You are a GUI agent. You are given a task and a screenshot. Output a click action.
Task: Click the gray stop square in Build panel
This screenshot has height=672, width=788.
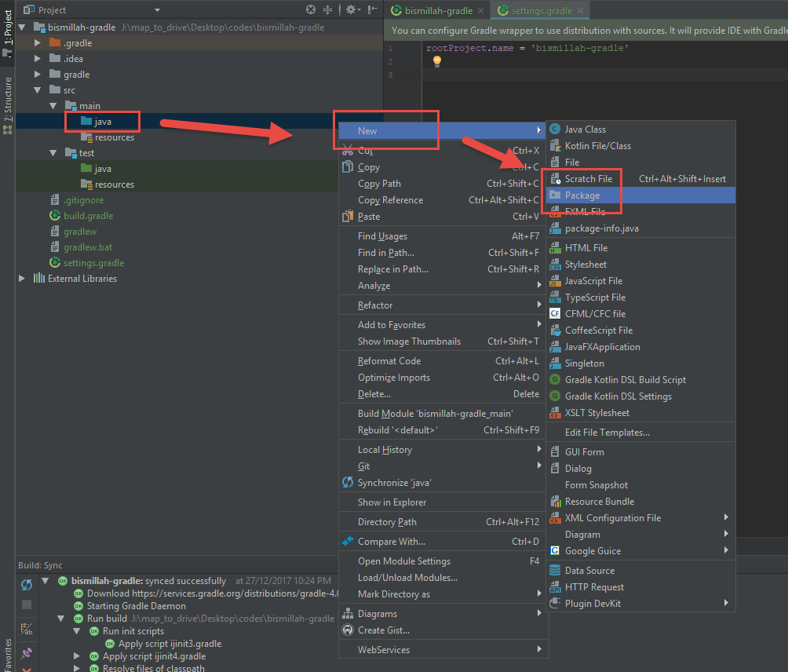click(27, 604)
